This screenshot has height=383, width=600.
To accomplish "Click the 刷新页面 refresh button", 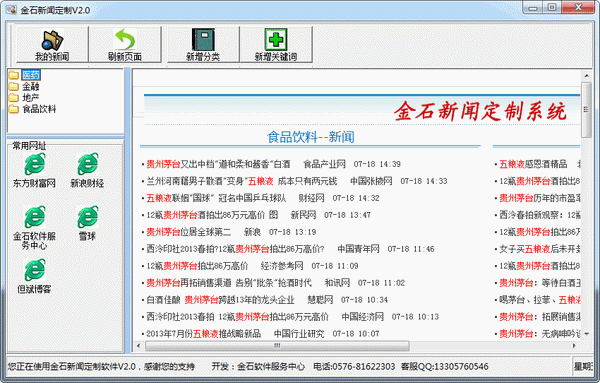I will 125,44.
